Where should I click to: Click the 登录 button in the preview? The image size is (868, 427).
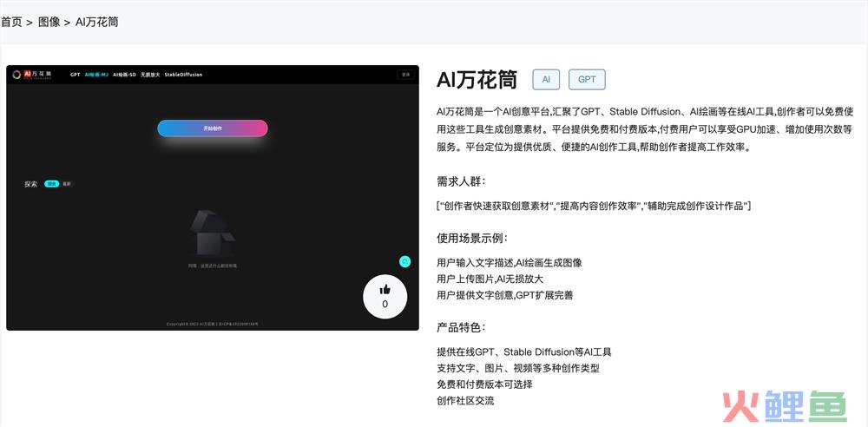[405, 75]
